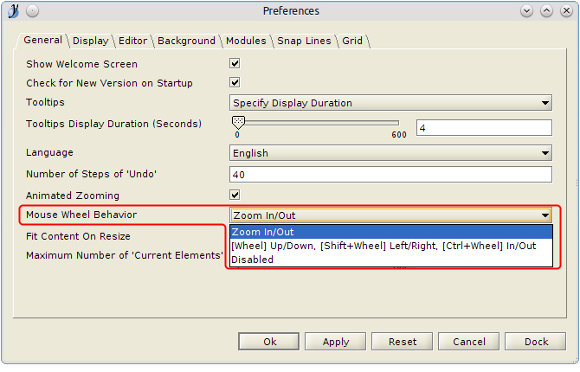Switch to the Grid tab

point(352,41)
